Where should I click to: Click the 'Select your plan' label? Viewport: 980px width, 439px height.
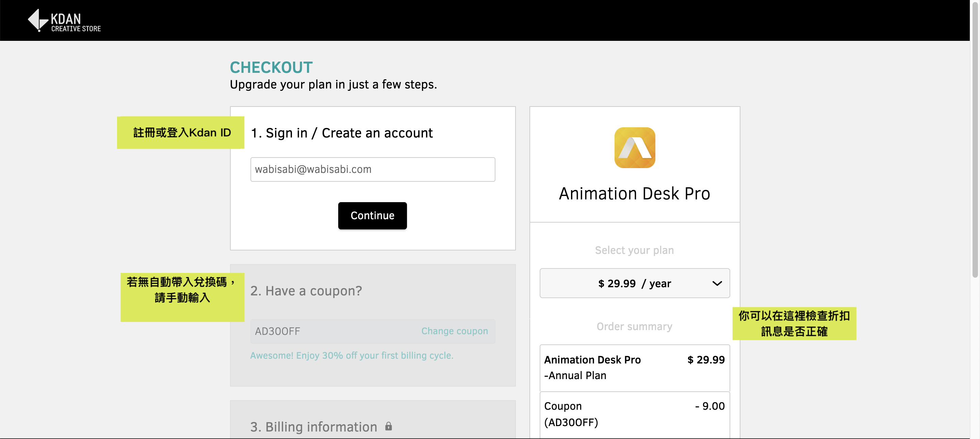[634, 250]
